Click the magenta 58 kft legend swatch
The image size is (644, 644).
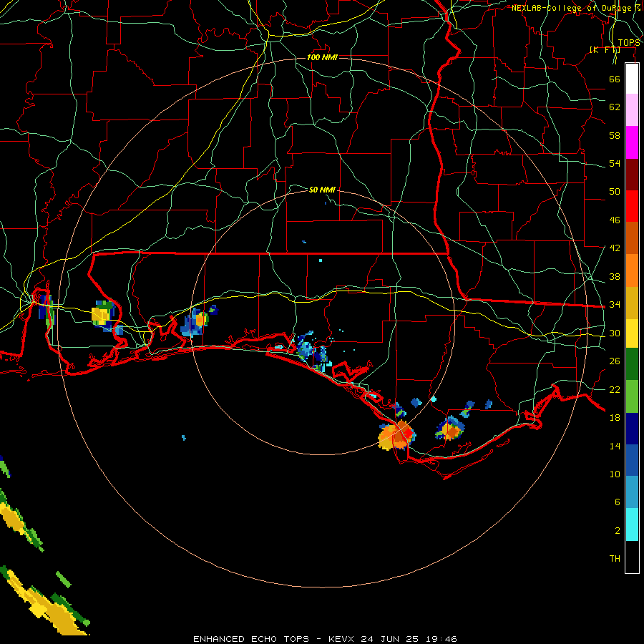[632, 142]
